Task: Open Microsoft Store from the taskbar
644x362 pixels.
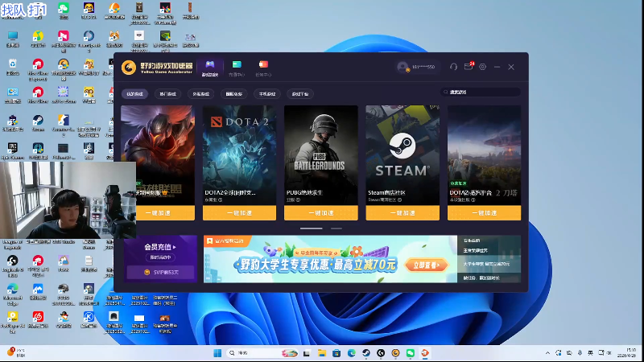Action: coord(336,353)
